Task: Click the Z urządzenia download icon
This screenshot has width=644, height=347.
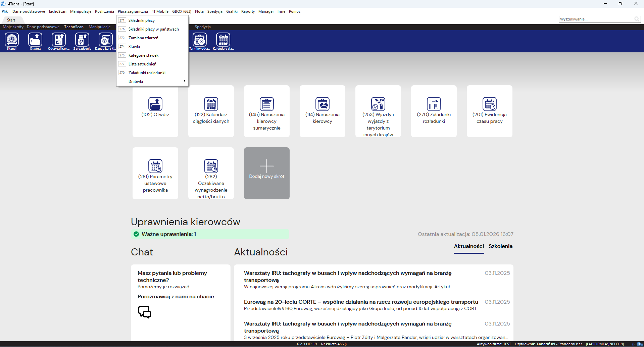Action: [x=82, y=41]
